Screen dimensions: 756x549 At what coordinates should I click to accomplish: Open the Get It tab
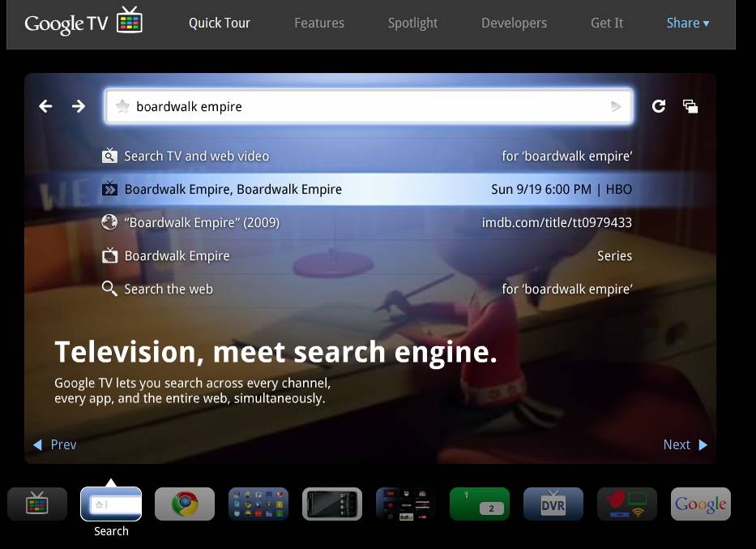607,23
